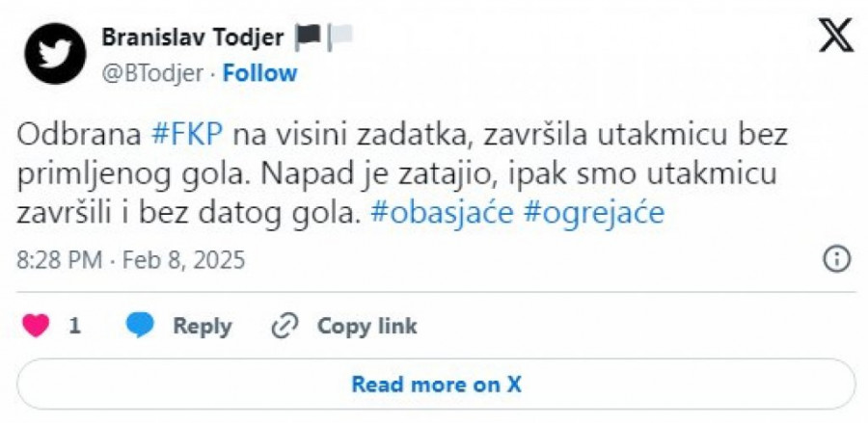Image resolution: width=868 pixels, height=423 pixels.
Task: Click the blue reply speech bubble icon
Action: [x=141, y=327]
